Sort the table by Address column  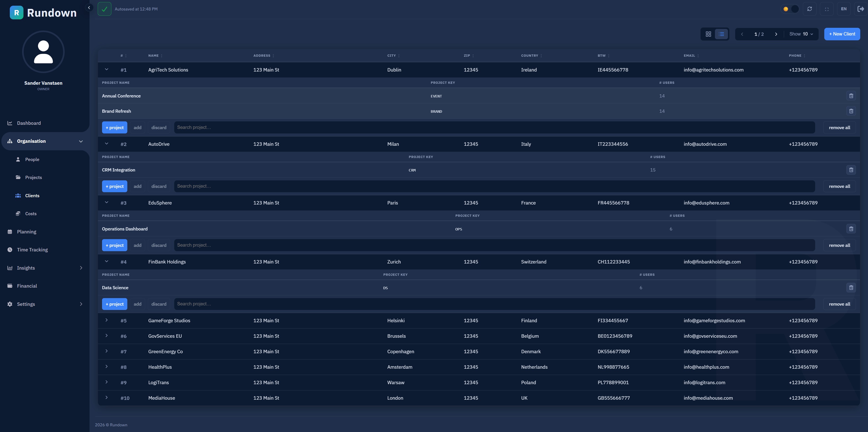[x=264, y=56]
